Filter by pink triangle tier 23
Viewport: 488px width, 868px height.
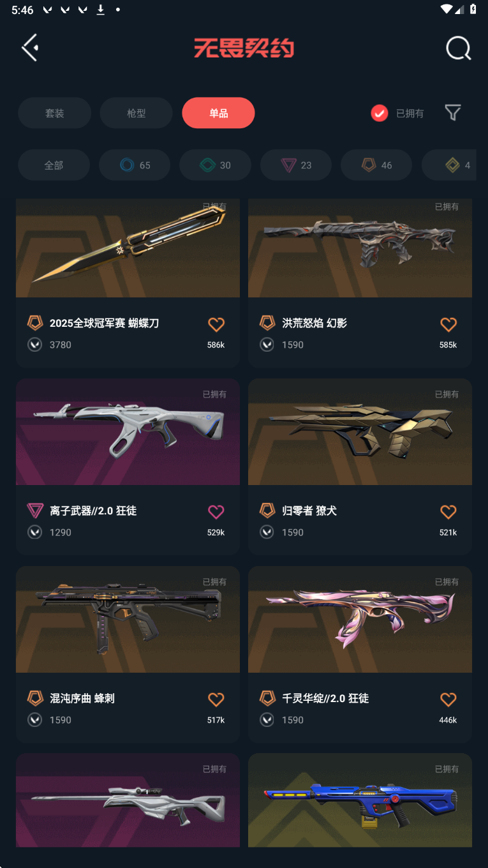(x=296, y=165)
